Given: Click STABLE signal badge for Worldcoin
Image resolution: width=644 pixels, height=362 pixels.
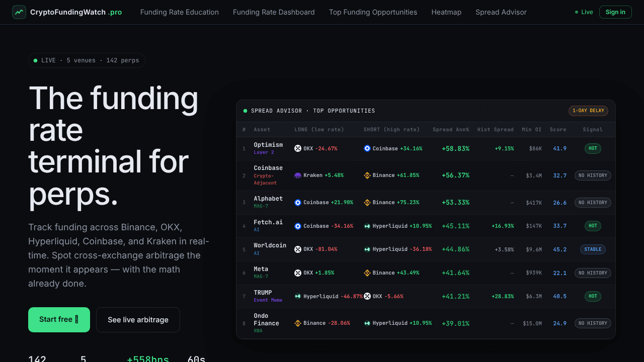Looking at the screenshot, I should (593, 249).
